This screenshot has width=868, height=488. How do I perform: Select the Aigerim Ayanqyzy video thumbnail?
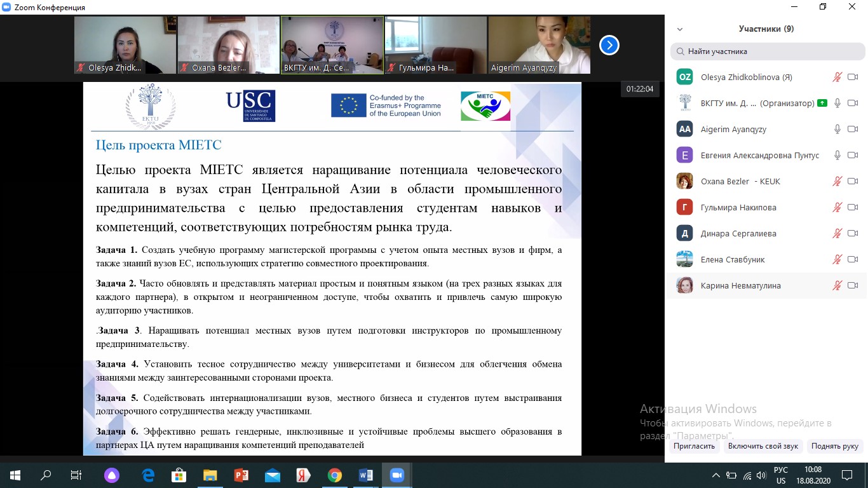pos(539,45)
